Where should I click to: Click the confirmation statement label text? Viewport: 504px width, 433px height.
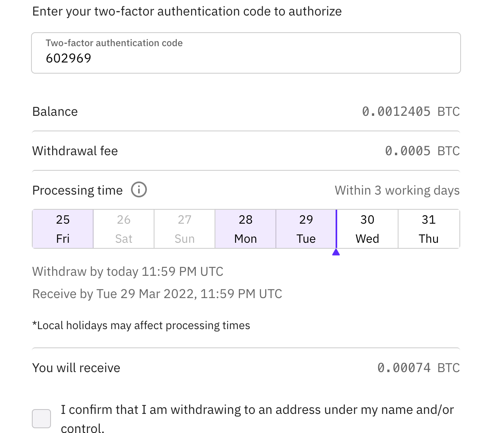click(257, 419)
